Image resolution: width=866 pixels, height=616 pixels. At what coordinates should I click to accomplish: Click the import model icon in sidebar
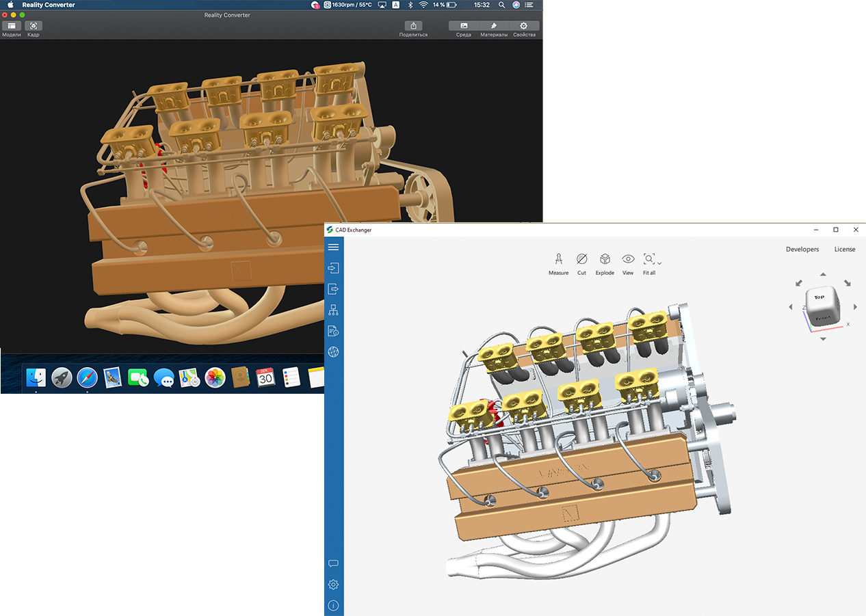333,268
